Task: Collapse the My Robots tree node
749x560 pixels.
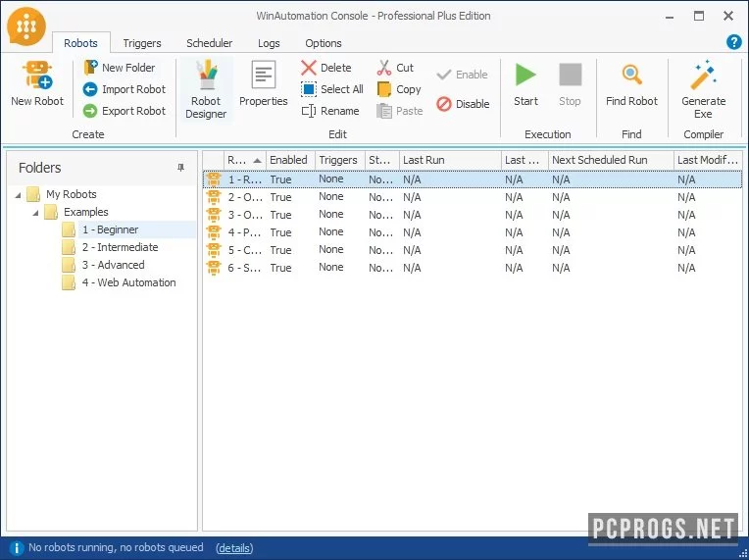Action: point(19,195)
